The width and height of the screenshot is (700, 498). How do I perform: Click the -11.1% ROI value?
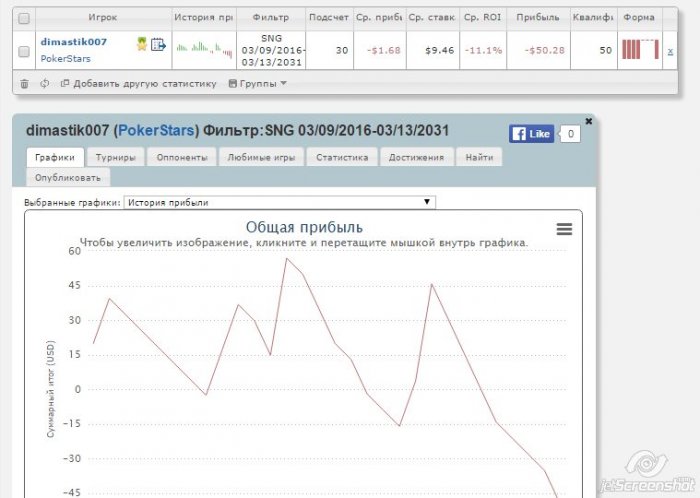[x=483, y=50]
